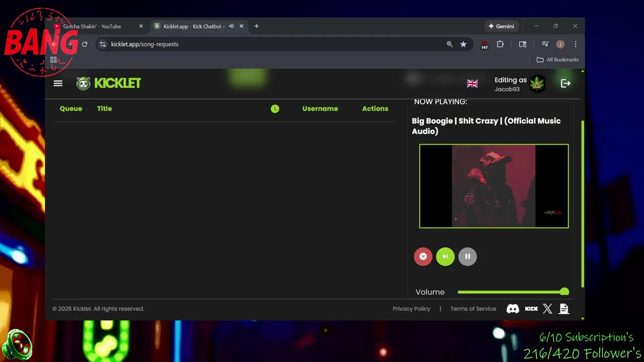This screenshot has width=644, height=362.
Task: Open the Chrome profile avatar
Action: click(560, 44)
